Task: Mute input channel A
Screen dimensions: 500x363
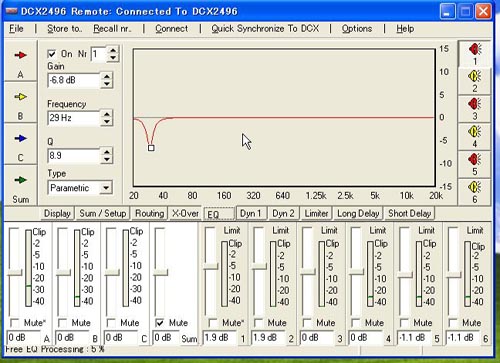Action: coord(15,323)
